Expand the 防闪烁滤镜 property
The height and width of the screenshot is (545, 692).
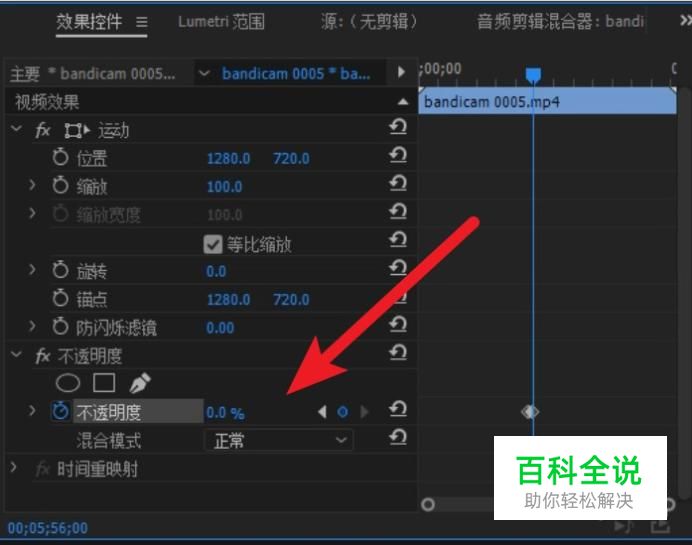tap(32, 326)
